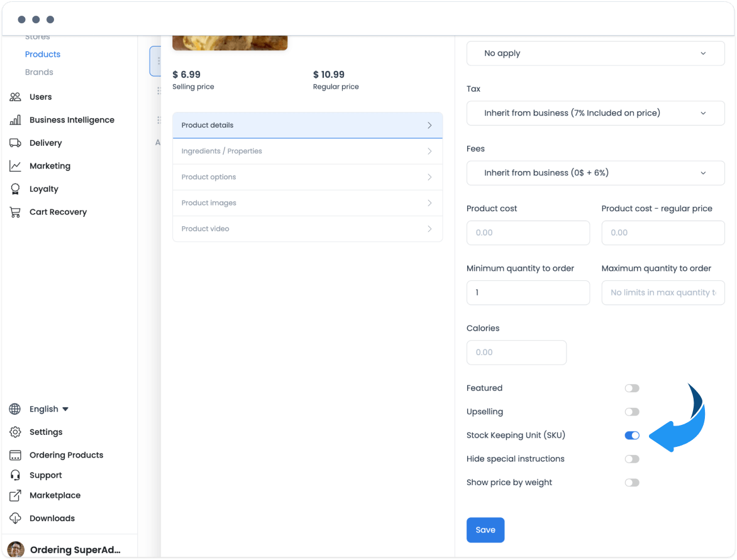Expand Product options chevron arrow

coord(429,177)
